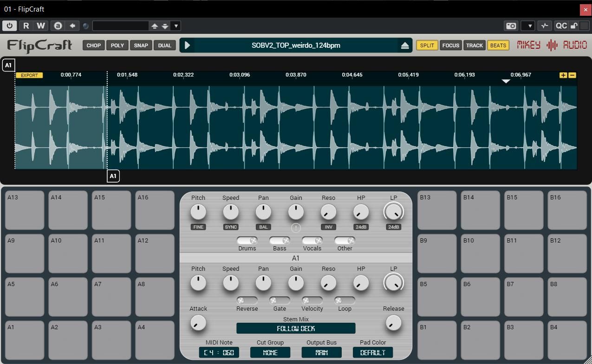This screenshot has width=592, height=364.
Task: Select the FOCUS view button
Action: coord(450,45)
